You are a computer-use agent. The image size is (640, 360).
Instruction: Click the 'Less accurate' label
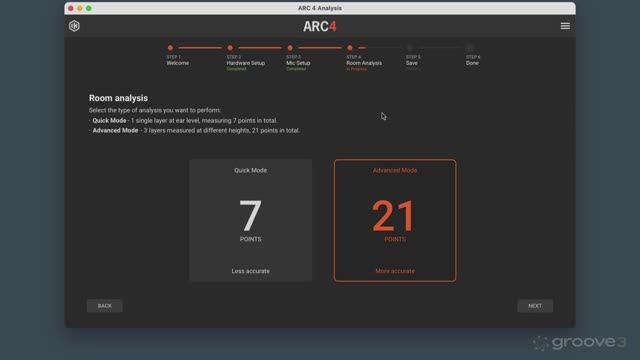coord(251,271)
